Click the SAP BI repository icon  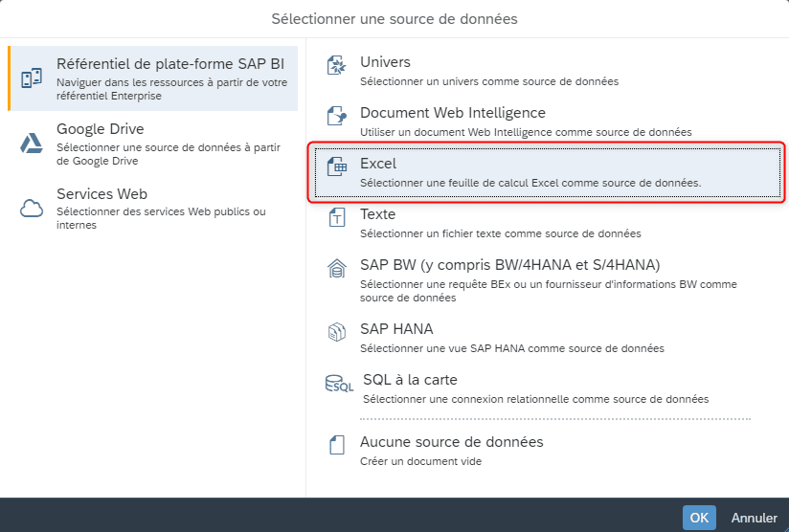pos(32,78)
